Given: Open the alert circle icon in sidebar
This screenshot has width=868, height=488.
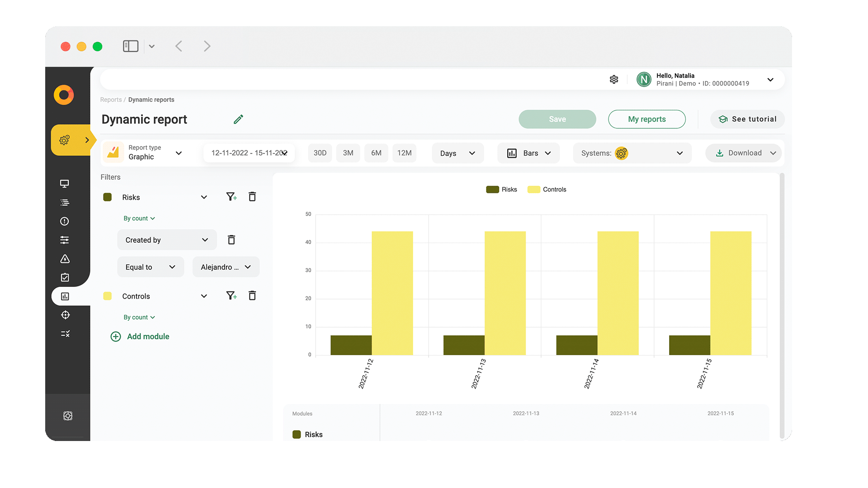Looking at the screenshot, I should (65, 221).
